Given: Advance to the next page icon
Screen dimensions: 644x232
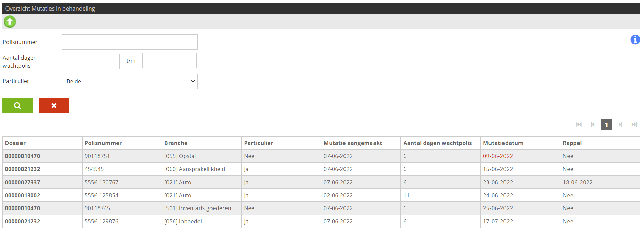Looking at the screenshot, I should [x=620, y=124].
